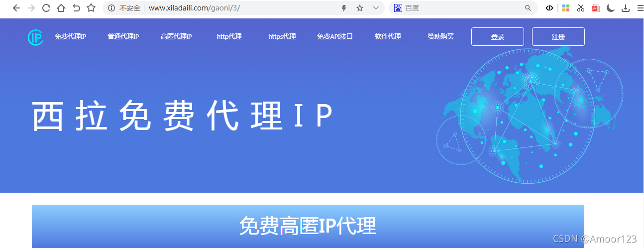Click the site IP logo
Image resolution: width=644 pixels, height=248 pixels.
[35, 37]
